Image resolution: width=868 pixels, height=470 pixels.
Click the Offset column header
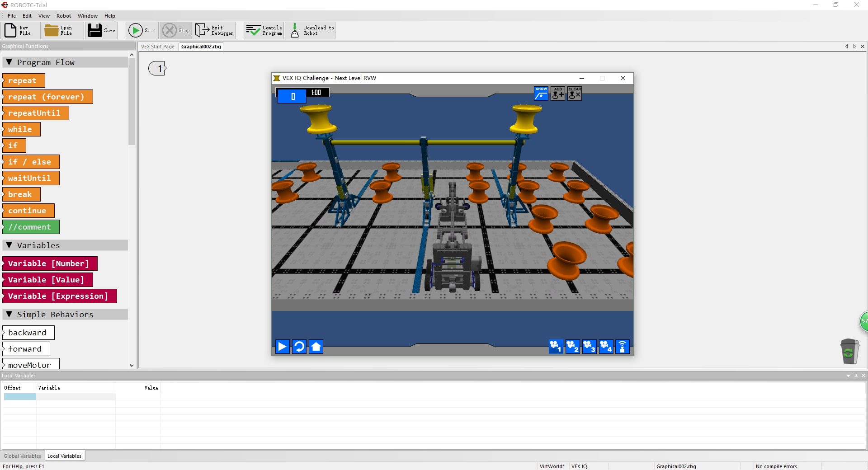(x=19, y=388)
